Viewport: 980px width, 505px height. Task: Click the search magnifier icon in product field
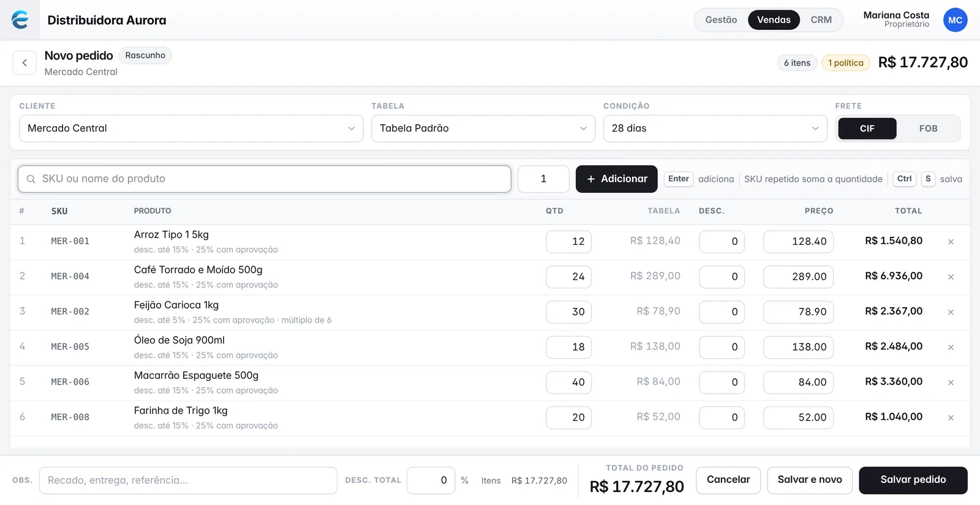point(31,179)
